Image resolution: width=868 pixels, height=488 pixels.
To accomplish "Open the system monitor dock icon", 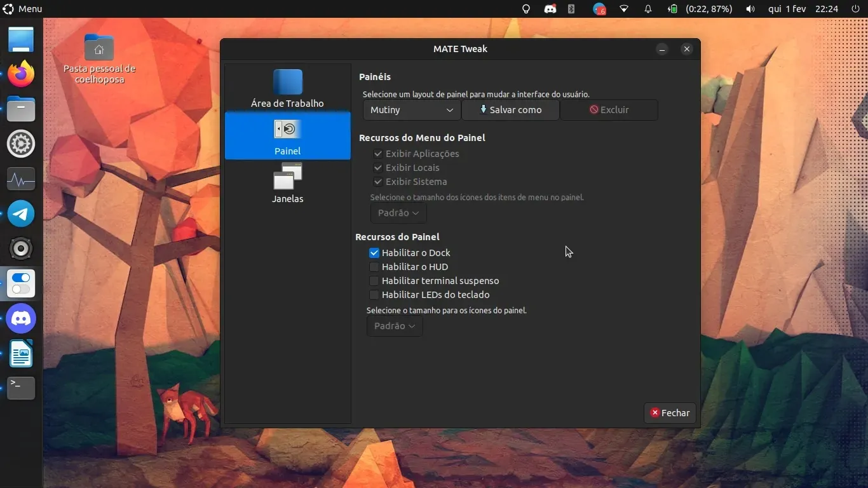I will [21, 179].
